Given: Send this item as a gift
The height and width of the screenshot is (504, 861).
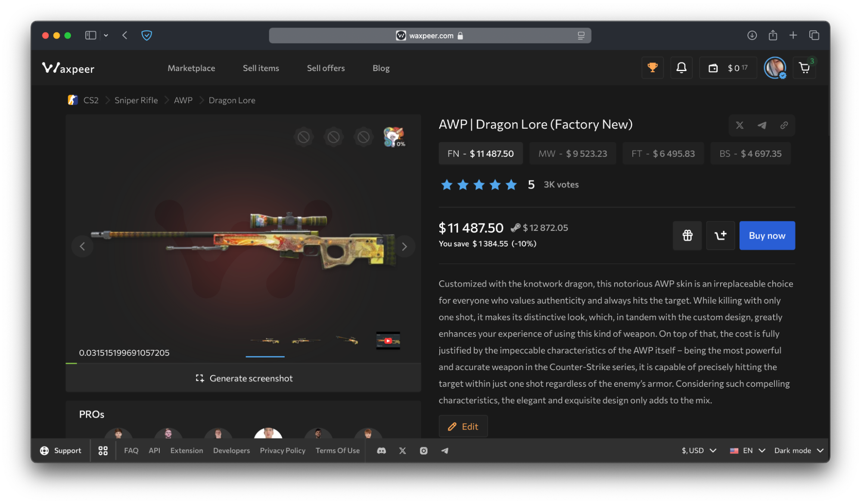Looking at the screenshot, I should click(x=687, y=236).
